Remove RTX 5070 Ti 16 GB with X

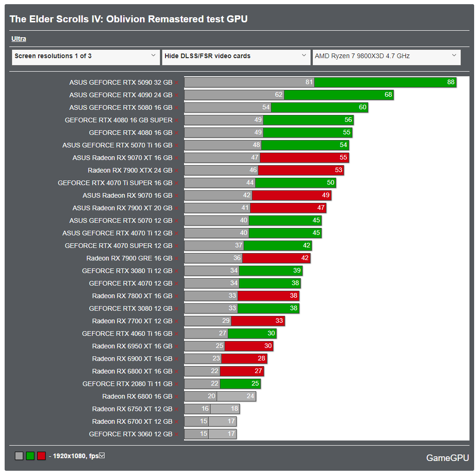(177, 146)
